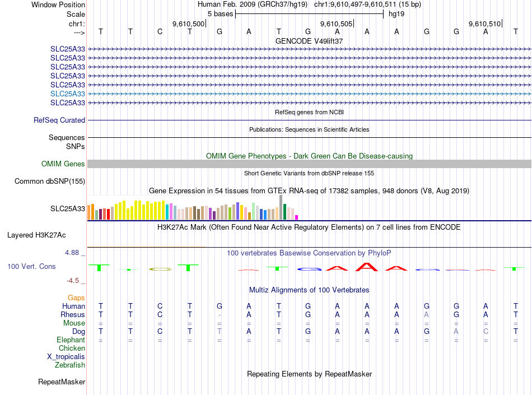Click the tall gray GTEx expression bar
The height and width of the screenshot is (395, 532).
(x=281, y=207)
